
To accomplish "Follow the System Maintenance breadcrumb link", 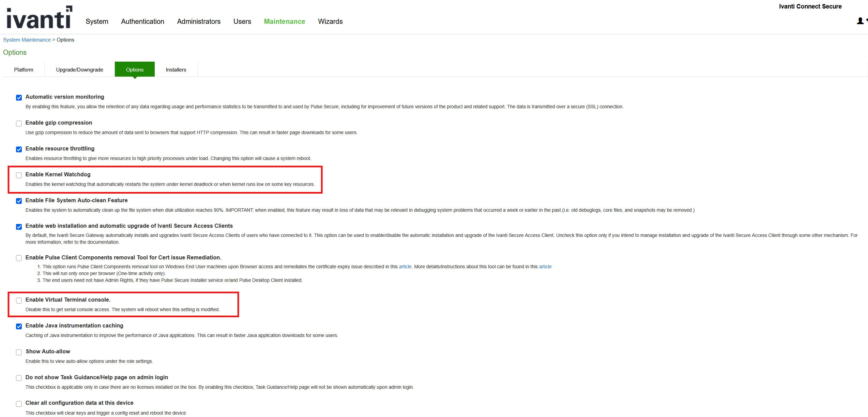I will pos(27,39).
